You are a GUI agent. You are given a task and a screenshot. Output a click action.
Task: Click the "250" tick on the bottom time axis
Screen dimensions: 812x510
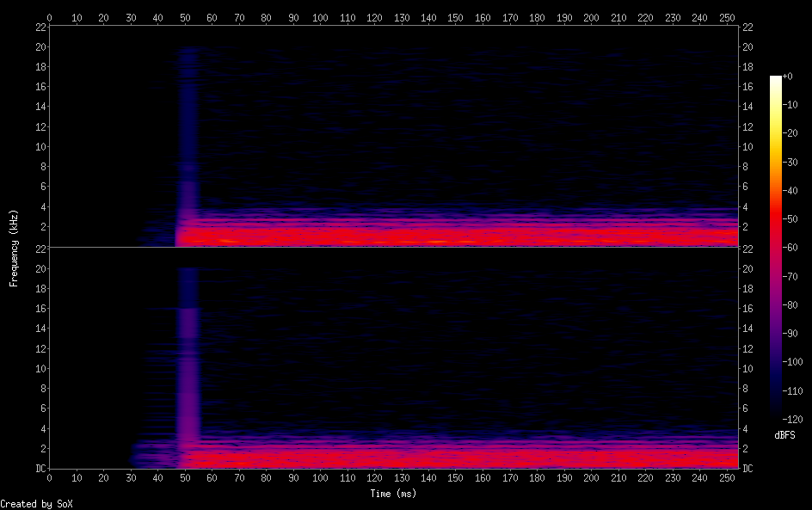pos(727,478)
